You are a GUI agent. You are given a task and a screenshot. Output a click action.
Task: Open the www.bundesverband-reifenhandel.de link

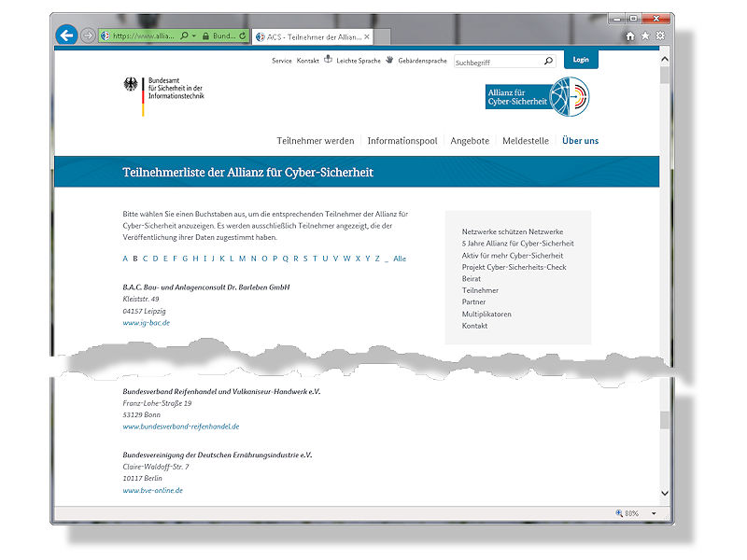point(181,427)
